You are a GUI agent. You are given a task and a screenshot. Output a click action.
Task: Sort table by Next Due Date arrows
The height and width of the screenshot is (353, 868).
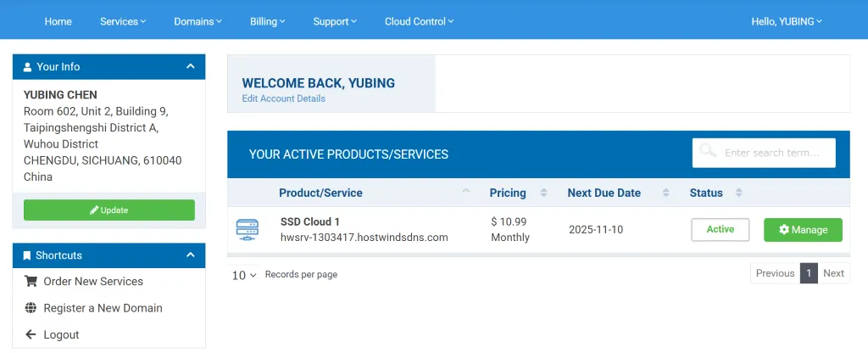coord(665,193)
